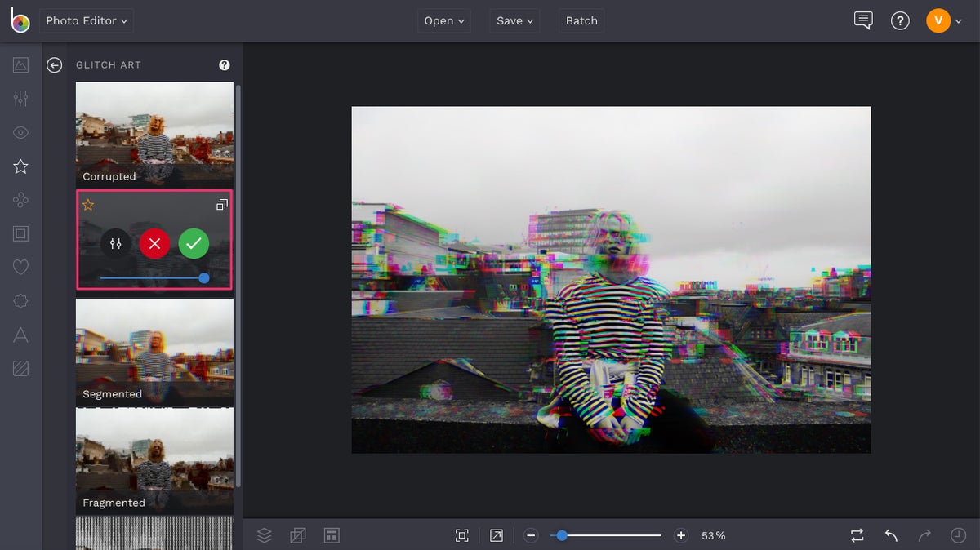980x550 pixels.
Task: Toggle before-and-after comparison view
Action: pyautogui.click(x=857, y=535)
